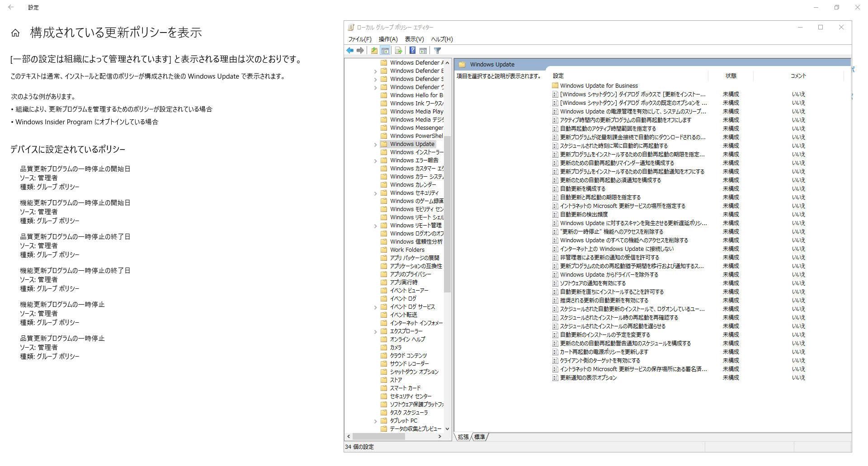The height and width of the screenshot is (466, 868).
Task: Switch to the 拡張 tab
Action: click(x=463, y=437)
